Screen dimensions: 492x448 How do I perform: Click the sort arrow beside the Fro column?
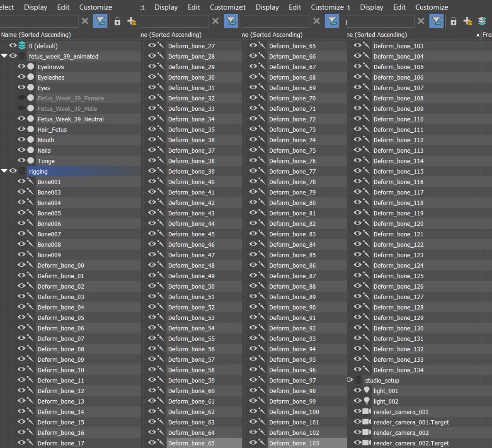[x=478, y=35]
